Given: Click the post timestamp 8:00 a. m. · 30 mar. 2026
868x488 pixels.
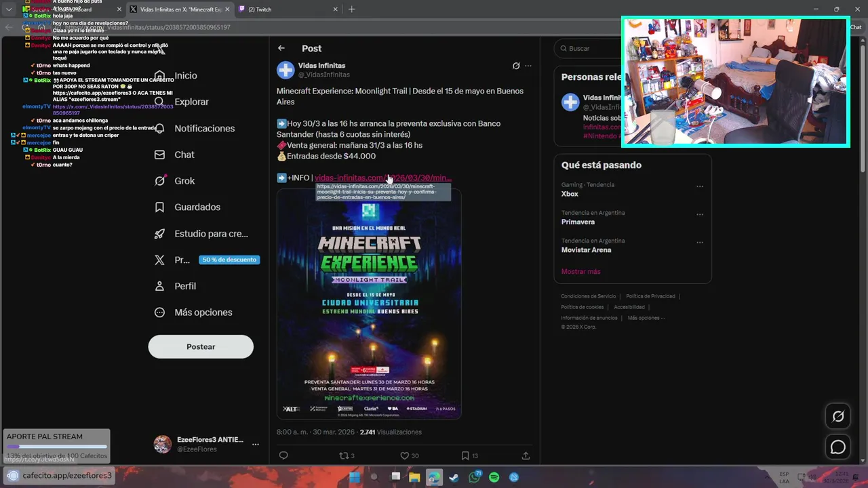Looking at the screenshot, I should (x=315, y=432).
